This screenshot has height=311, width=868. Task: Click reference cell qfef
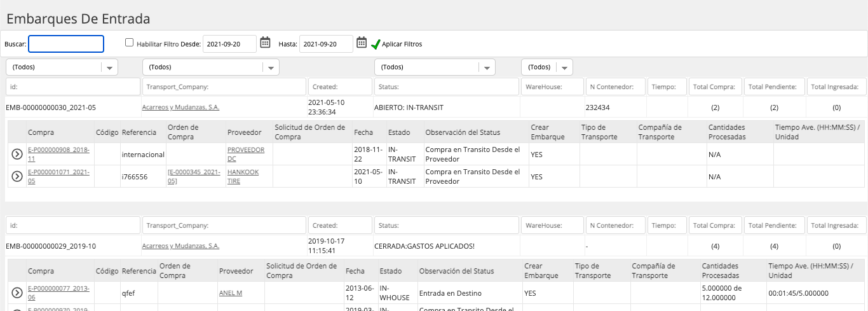(128, 293)
